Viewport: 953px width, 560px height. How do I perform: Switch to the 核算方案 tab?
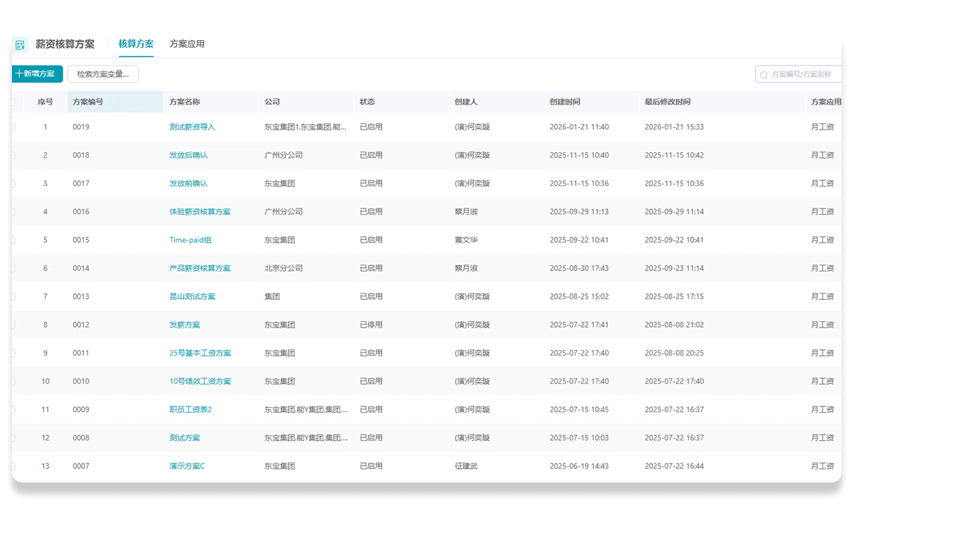136,44
